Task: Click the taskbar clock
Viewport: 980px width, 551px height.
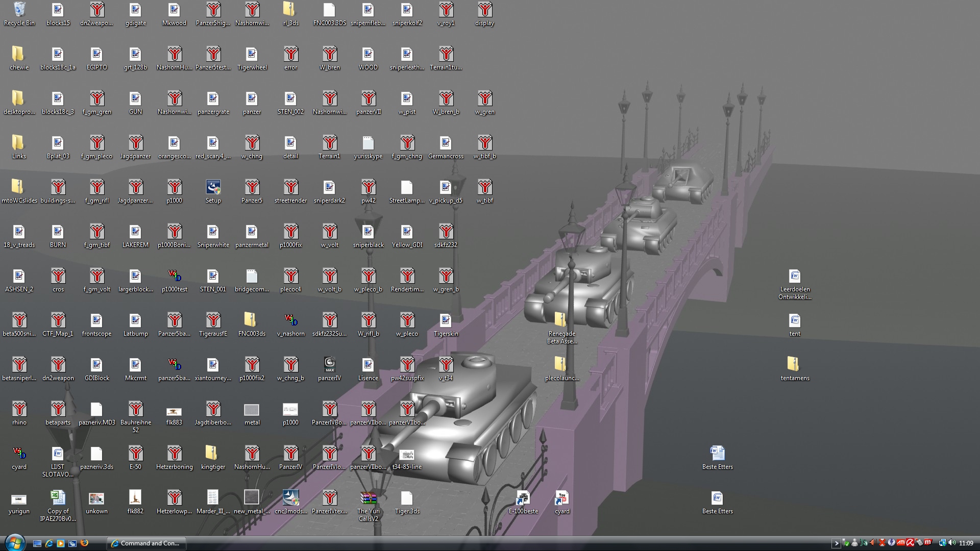Action: [966, 543]
